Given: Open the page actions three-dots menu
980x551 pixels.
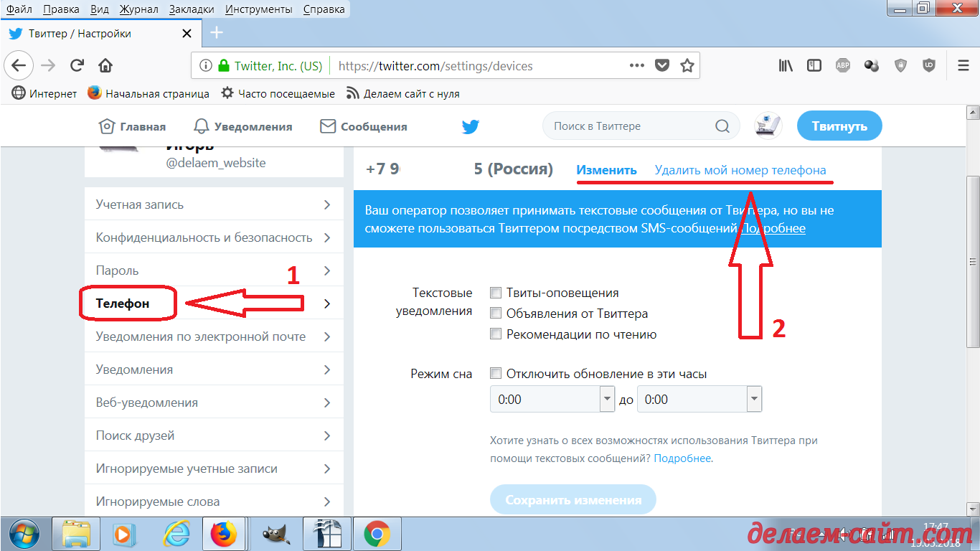Looking at the screenshot, I should click(636, 65).
